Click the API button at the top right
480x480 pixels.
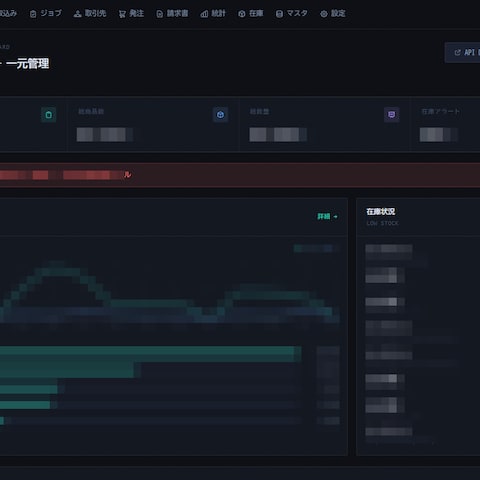pos(463,52)
